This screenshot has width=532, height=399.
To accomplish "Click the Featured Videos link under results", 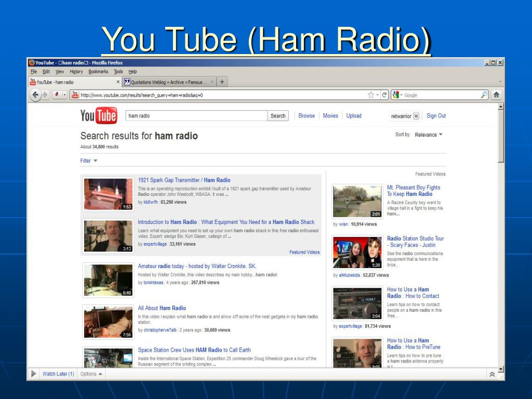I will [304, 252].
